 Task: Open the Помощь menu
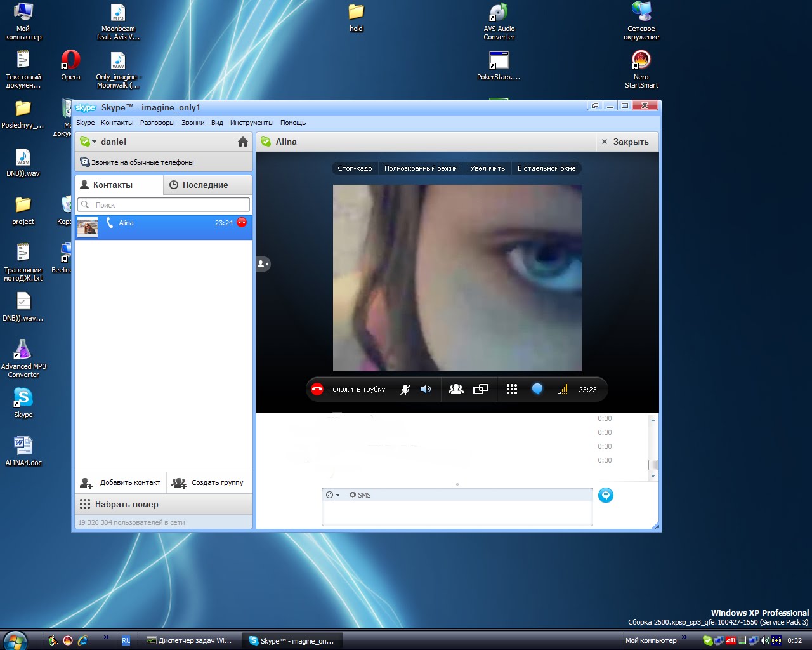click(293, 123)
